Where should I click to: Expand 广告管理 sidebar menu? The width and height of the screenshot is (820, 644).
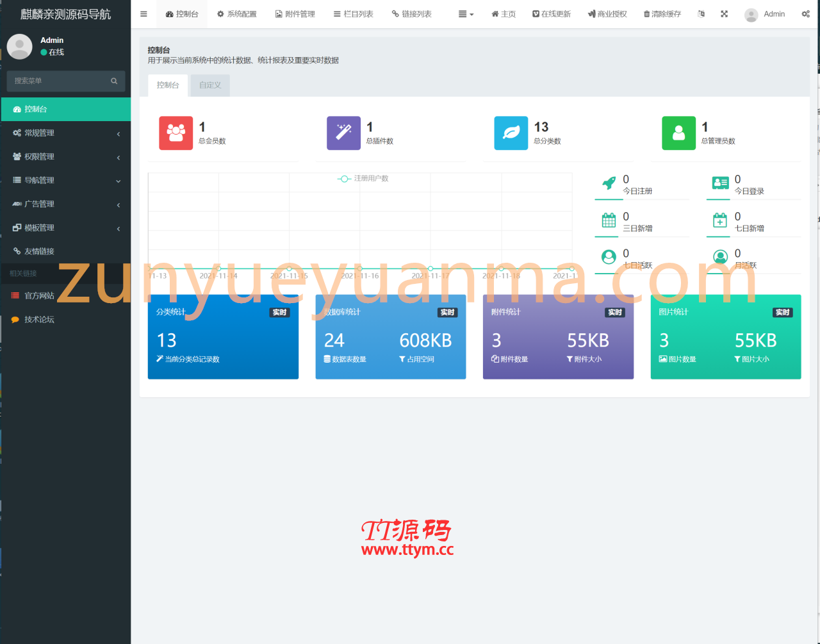pyautogui.click(x=66, y=204)
